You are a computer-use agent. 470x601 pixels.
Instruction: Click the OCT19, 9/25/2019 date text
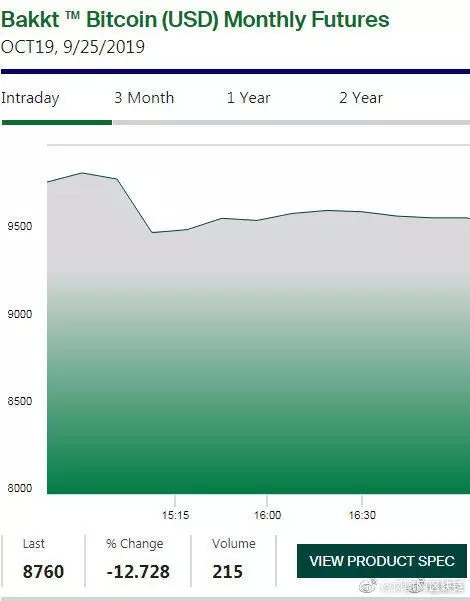[73, 47]
